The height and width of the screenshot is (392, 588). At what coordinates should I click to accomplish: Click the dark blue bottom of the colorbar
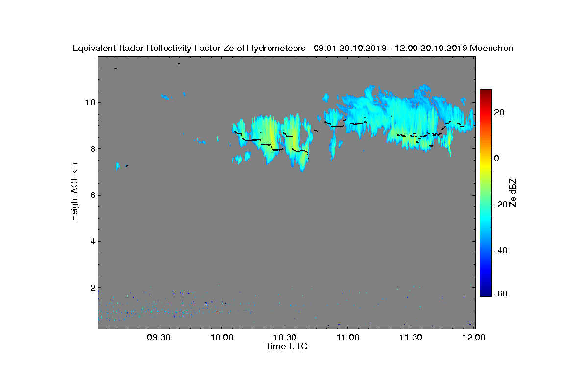pos(486,293)
